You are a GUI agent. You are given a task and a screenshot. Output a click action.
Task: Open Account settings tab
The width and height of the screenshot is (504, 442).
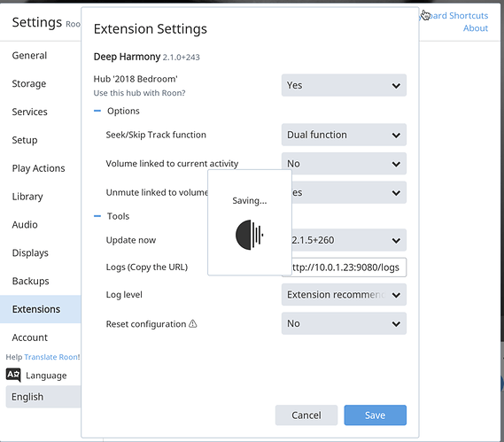click(41, 337)
